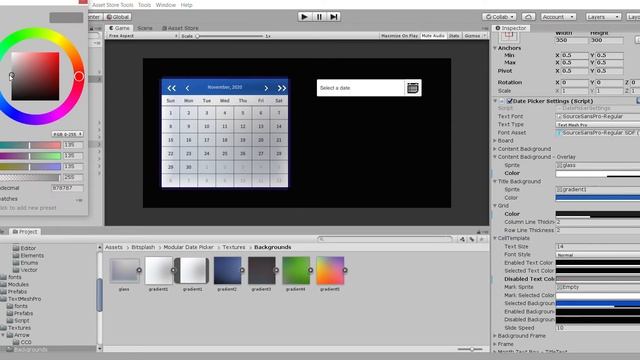The width and height of the screenshot is (640, 360).
Task: Open the Layers dropdown
Action: (603, 17)
